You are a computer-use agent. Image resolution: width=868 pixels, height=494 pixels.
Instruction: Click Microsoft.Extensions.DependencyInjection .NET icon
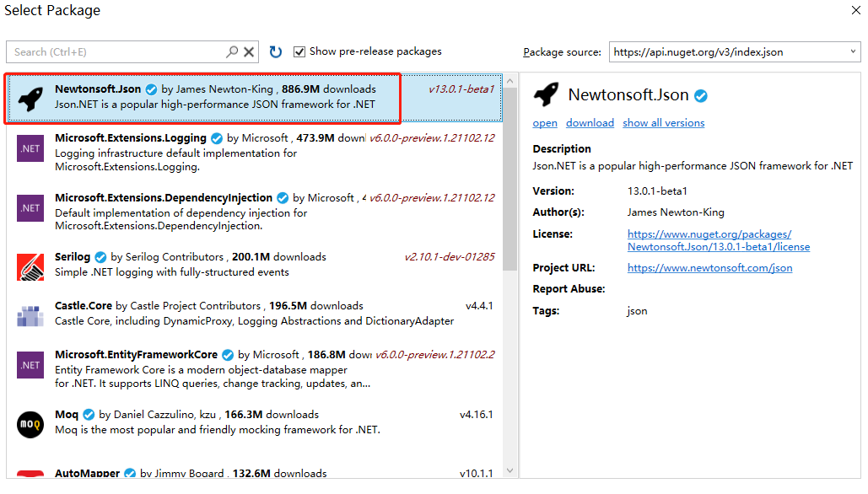[30, 208]
